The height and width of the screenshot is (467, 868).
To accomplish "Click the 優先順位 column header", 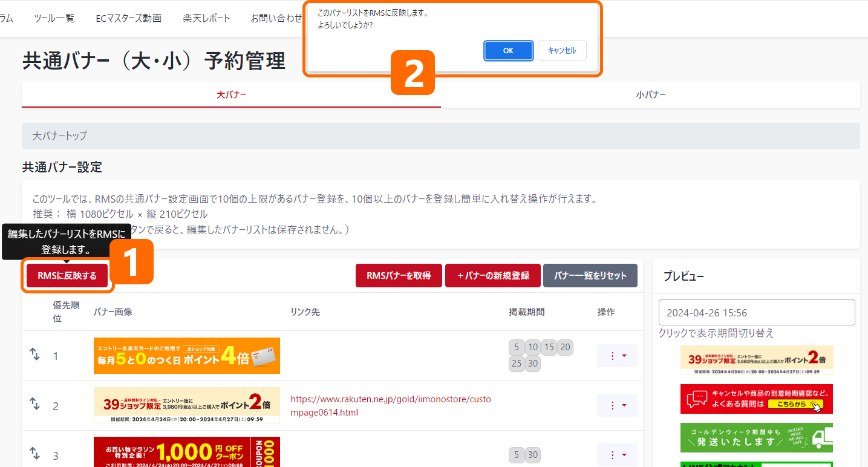I will 66,312.
